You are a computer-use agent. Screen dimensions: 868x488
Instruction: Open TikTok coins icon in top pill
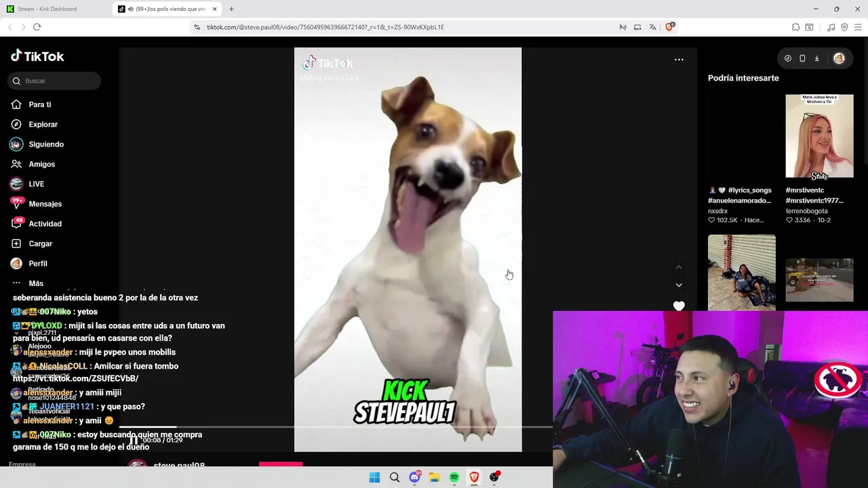(x=788, y=58)
